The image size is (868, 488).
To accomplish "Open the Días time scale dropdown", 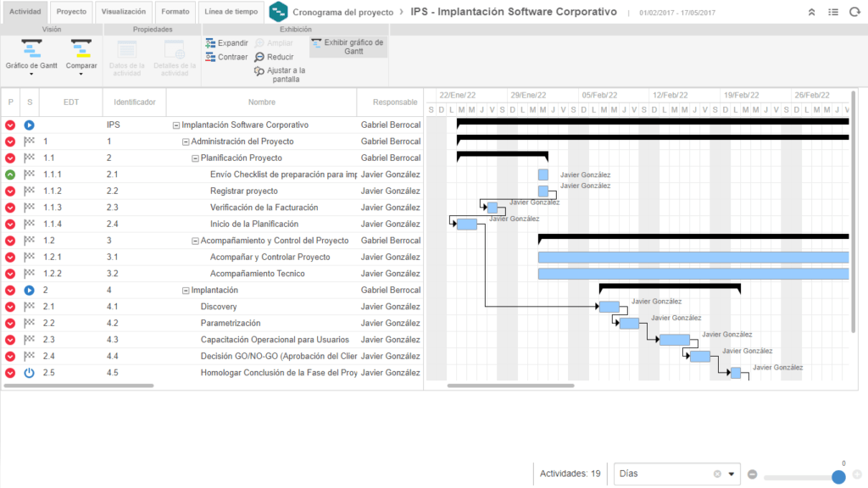I will tap(732, 474).
